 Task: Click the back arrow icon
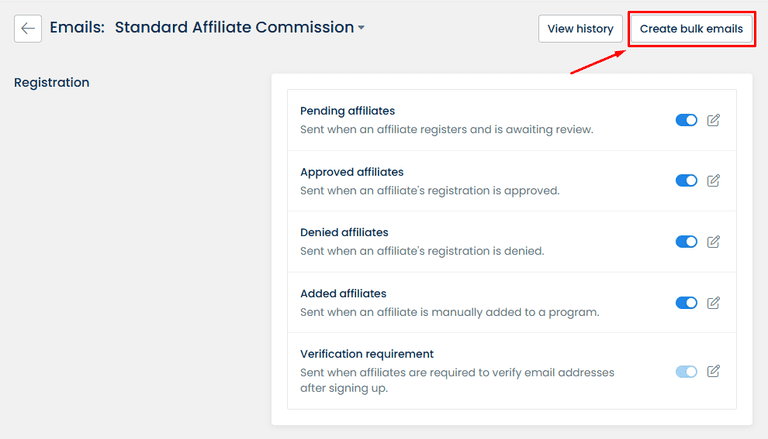click(28, 28)
